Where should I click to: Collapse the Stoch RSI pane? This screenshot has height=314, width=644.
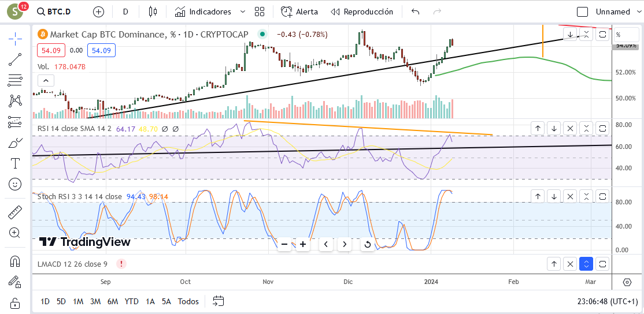[587, 197]
